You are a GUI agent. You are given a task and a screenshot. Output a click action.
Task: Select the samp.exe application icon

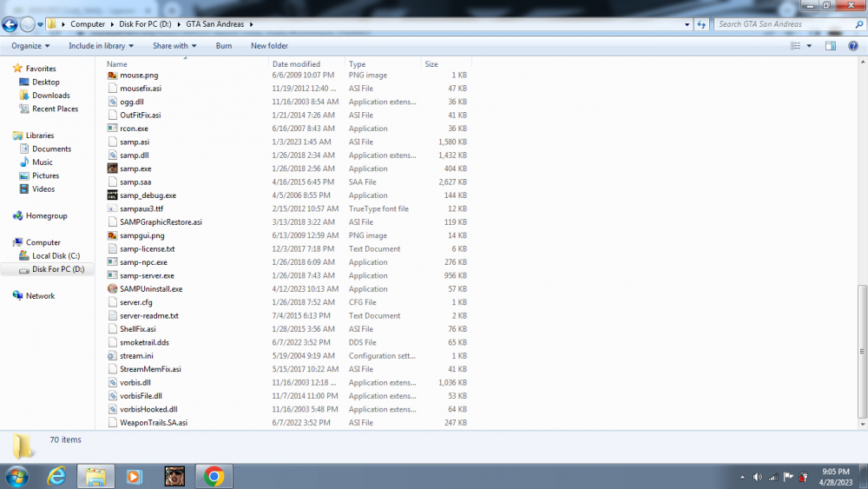(x=112, y=169)
